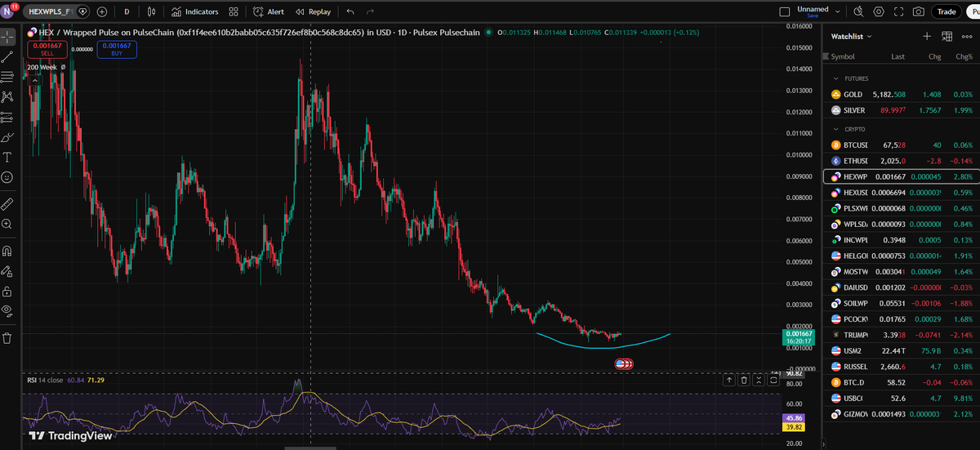980x450 pixels.
Task: Open the Trade panel
Action: pyautogui.click(x=947, y=11)
